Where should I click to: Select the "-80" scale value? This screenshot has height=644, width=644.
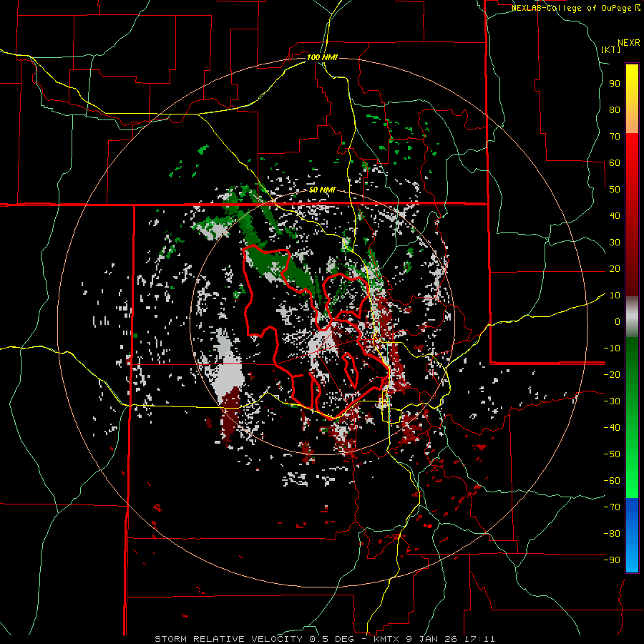[x=612, y=534]
